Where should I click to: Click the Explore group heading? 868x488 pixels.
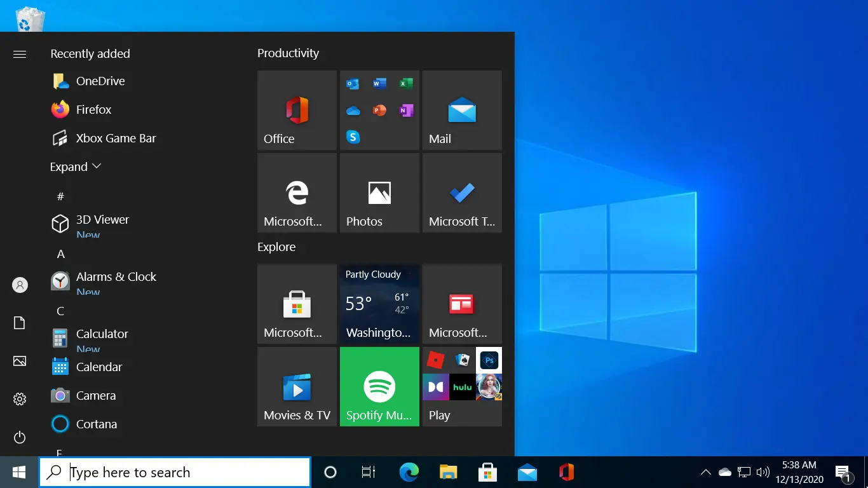(276, 247)
